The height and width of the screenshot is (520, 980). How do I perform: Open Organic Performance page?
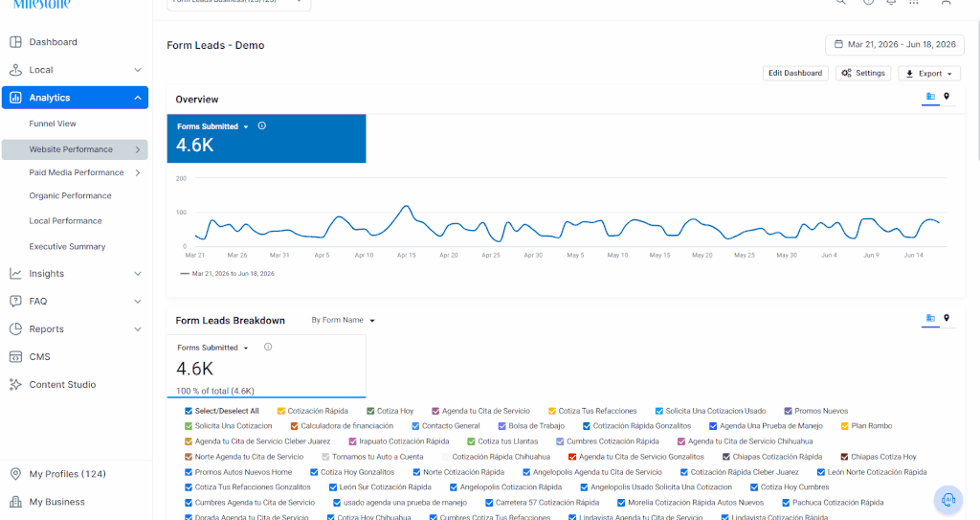(x=70, y=196)
